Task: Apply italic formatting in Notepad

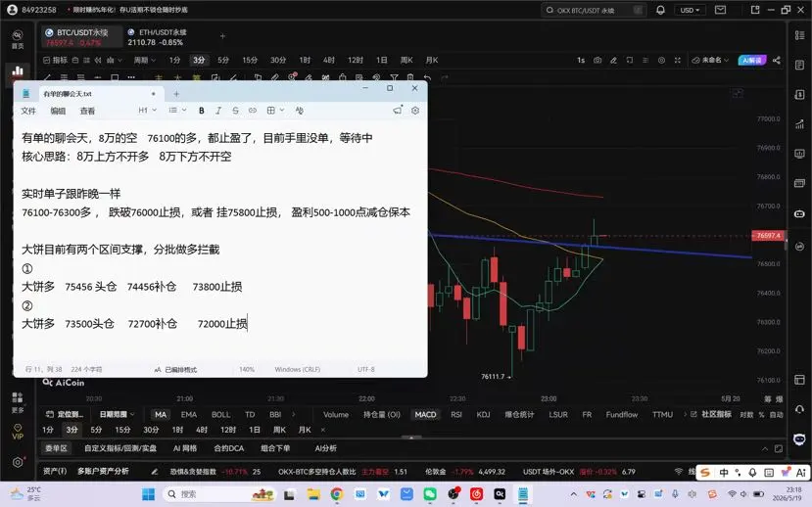Action: [218, 111]
